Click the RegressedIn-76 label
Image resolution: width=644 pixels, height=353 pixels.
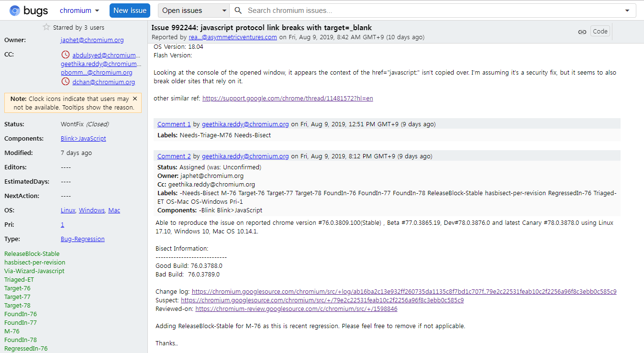[x=26, y=349]
